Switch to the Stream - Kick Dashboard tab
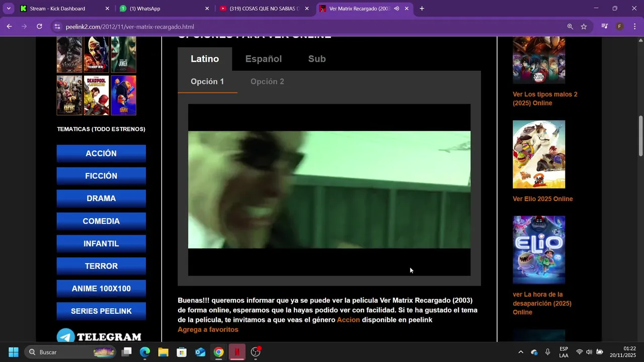This screenshot has height=362, width=644. [64, 9]
